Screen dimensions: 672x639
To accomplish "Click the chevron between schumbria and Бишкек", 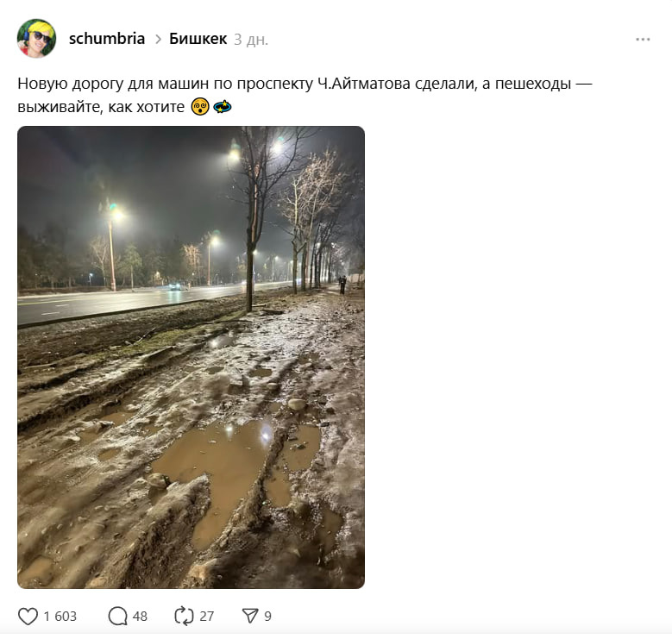I will 158,40.
